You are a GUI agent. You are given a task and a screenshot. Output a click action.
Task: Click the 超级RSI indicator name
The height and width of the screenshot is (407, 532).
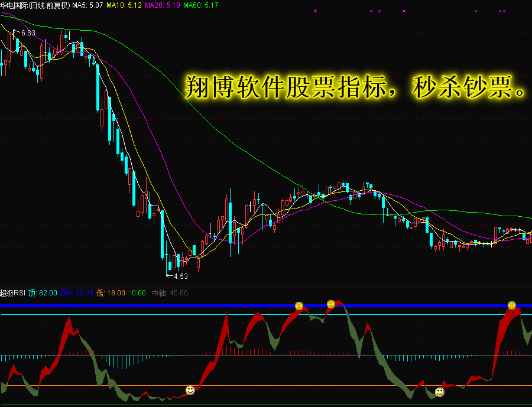coord(13,293)
